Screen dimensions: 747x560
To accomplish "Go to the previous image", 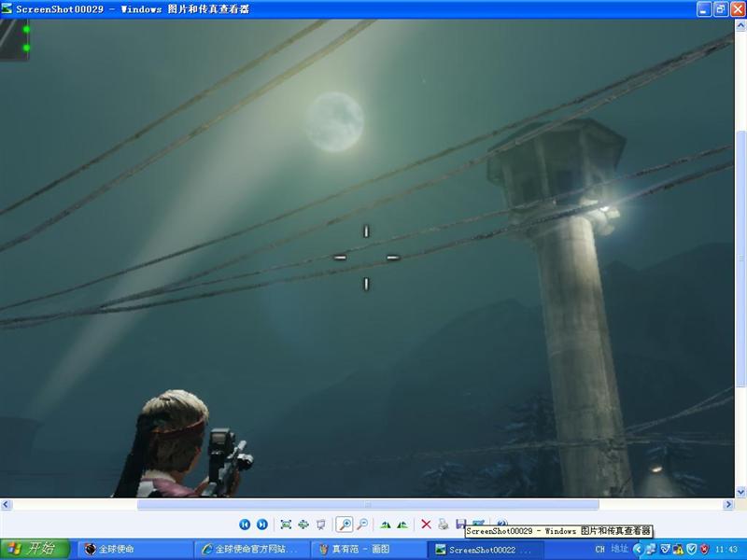I will (x=245, y=525).
